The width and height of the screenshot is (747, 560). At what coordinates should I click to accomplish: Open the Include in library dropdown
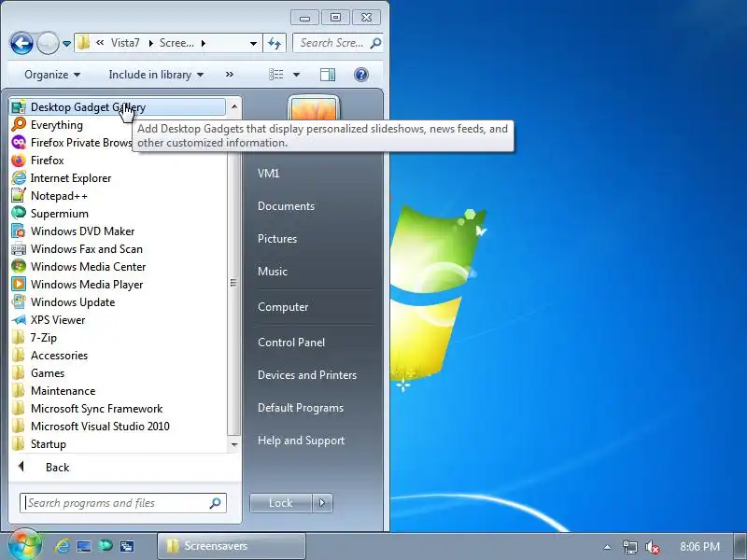(156, 75)
